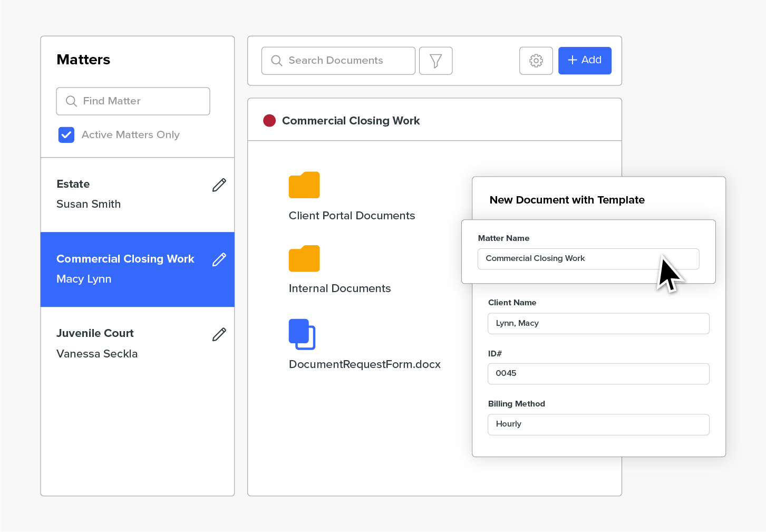Click the ID# field showing 0045
The height and width of the screenshot is (532, 766).
[x=598, y=374]
